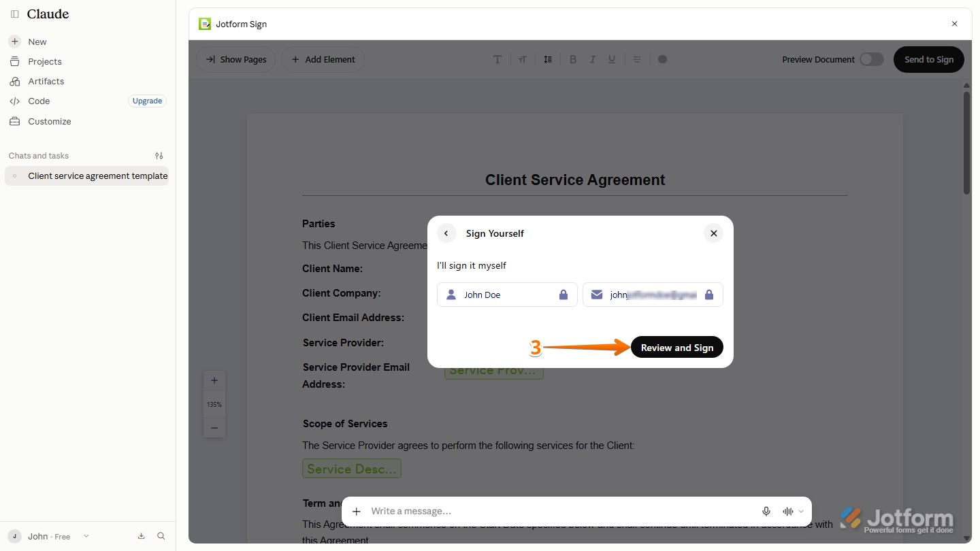Click the Upgrade badge
The image size is (980, 551).
coord(147,101)
